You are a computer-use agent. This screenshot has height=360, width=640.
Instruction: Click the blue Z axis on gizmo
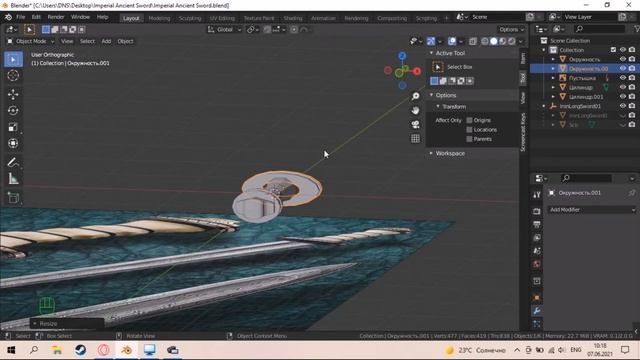(x=402, y=56)
